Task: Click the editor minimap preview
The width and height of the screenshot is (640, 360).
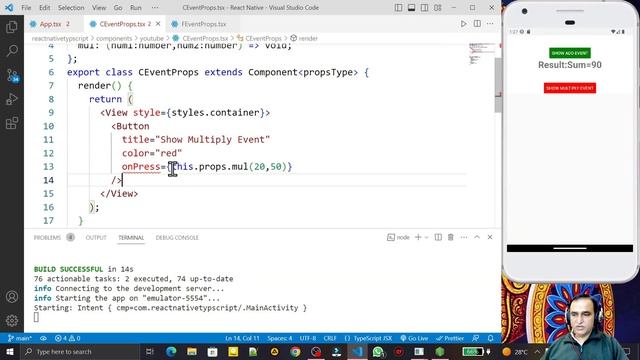Action: (481, 54)
